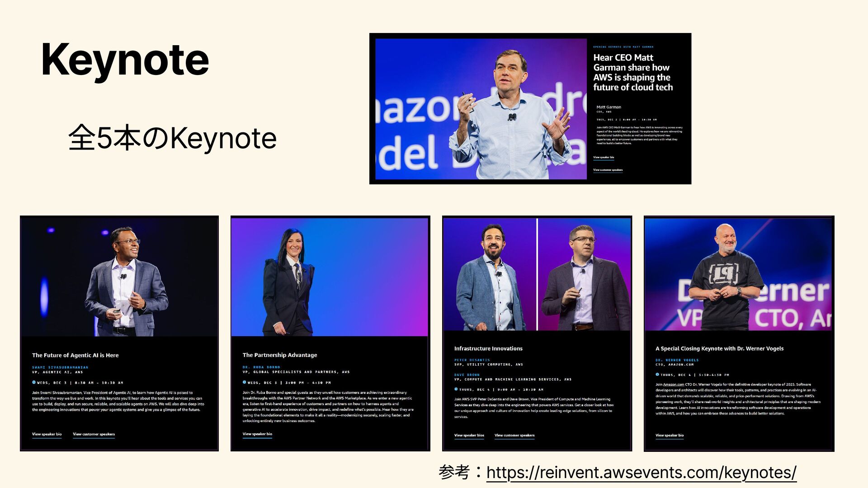Open View speaker bio under Werner Vogels keynote
This screenshot has width=868, height=488.
[670, 436]
